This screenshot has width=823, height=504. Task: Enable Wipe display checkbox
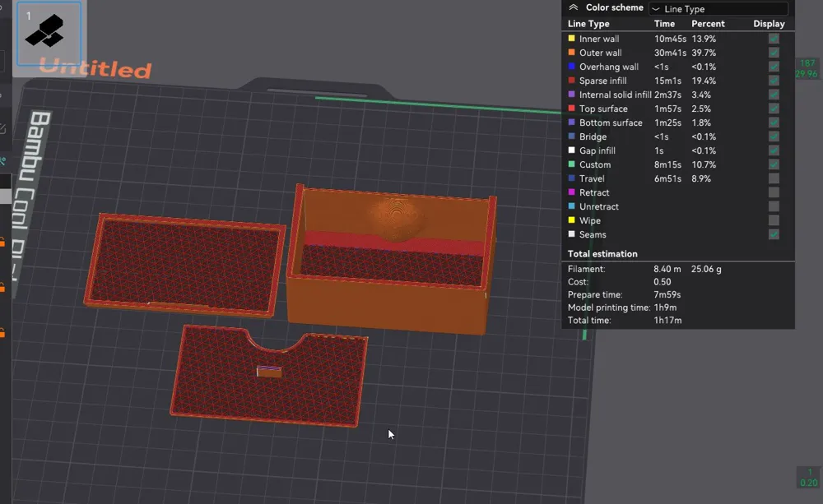(x=774, y=220)
